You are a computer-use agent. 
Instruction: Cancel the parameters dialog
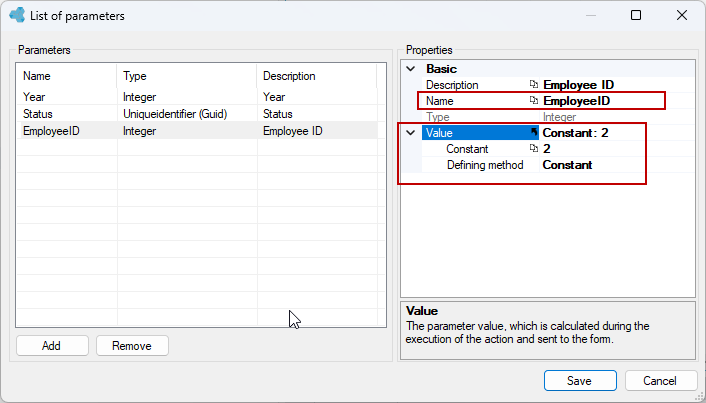[x=661, y=380]
